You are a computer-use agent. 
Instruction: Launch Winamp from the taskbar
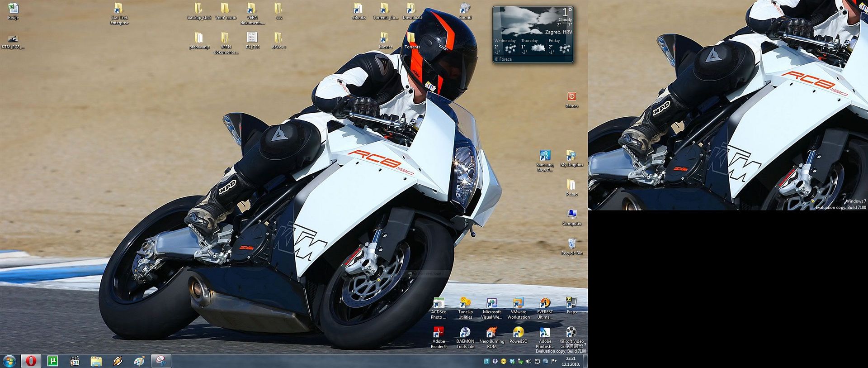pyautogui.click(x=118, y=361)
